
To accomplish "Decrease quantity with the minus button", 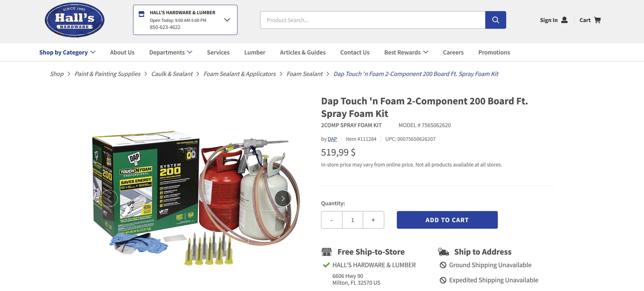I will (x=332, y=220).
